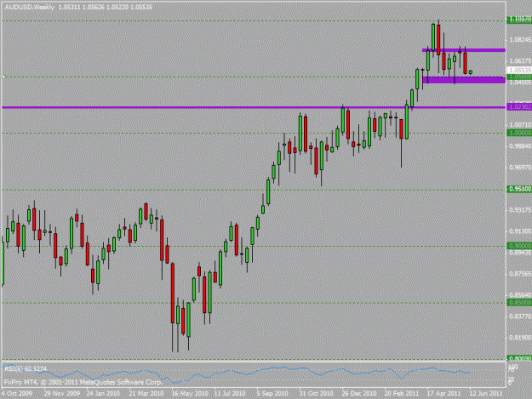Select the long purple horizontal line at 1.02302

click(x=254, y=107)
